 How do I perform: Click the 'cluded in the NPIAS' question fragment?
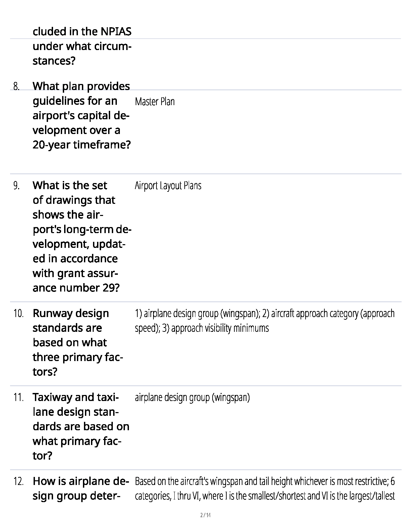point(82,31)
